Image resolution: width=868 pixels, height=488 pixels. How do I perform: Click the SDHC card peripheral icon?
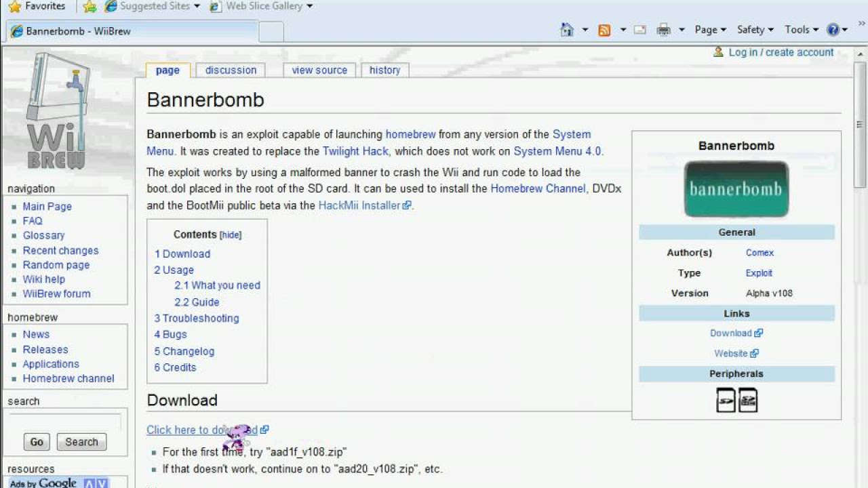(747, 400)
